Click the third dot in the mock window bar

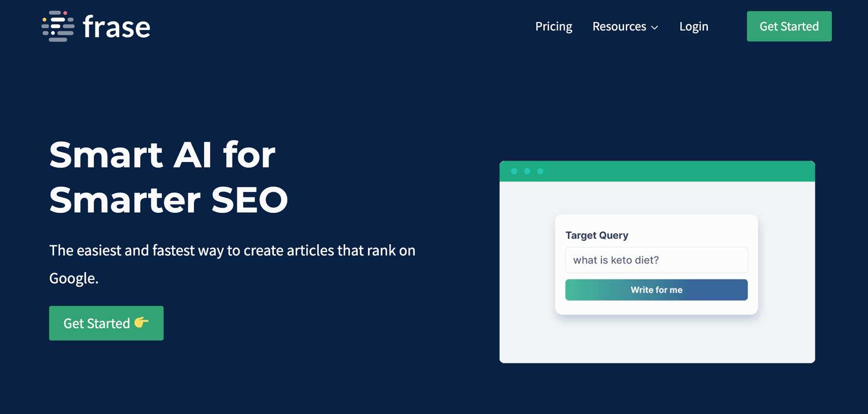(540, 171)
